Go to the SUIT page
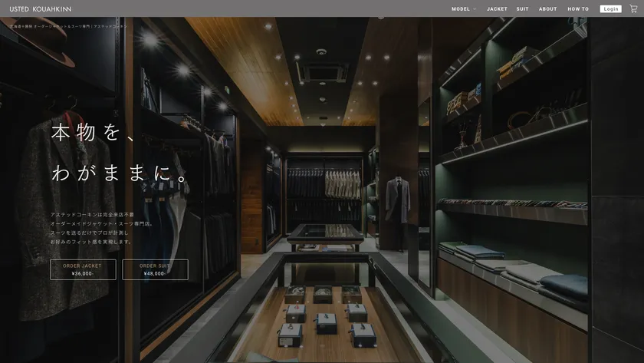The image size is (644, 363). click(x=522, y=8)
